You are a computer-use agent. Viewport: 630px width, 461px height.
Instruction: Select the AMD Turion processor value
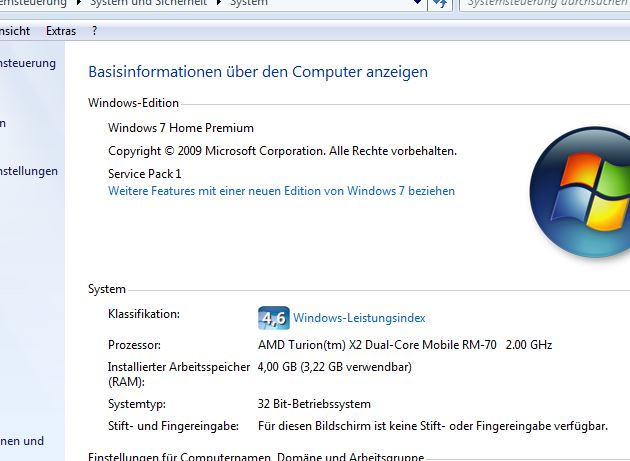click(405, 345)
